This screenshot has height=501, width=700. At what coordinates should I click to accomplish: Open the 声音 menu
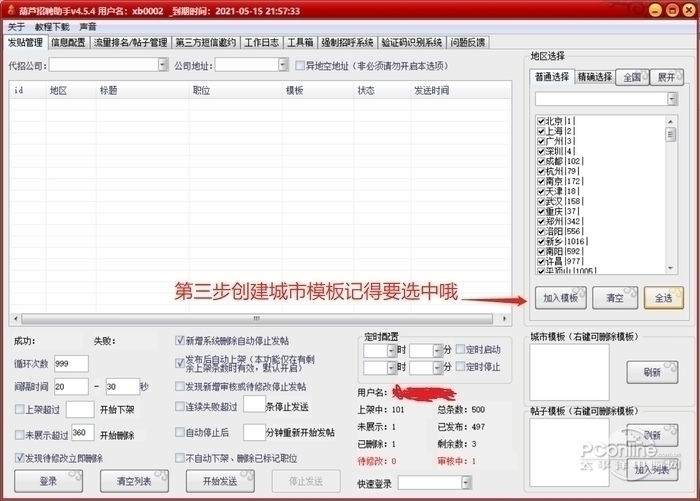88,27
